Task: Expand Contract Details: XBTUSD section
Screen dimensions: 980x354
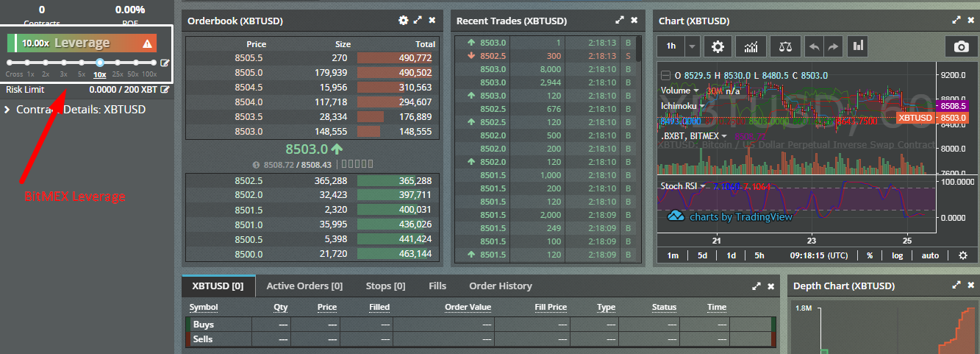Action: [75, 110]
